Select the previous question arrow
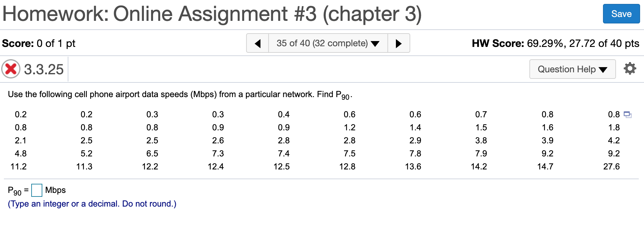This screenshot has height=232, width=644. [258, 43]
